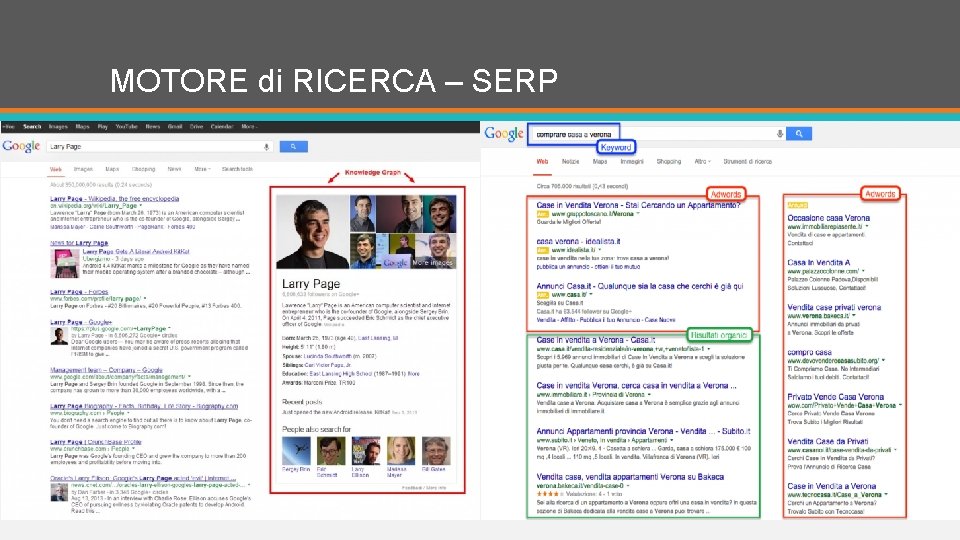Image resolution: width=960 pixels, height=540 pixels.
Task: Open the Eric Schmidt thumbnail under People also search for
Action: click(x=331, y=451)
